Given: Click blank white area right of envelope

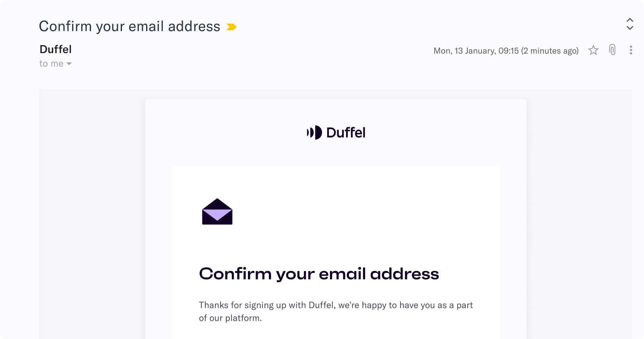Looking at the screenshot, I should point(362,211).
